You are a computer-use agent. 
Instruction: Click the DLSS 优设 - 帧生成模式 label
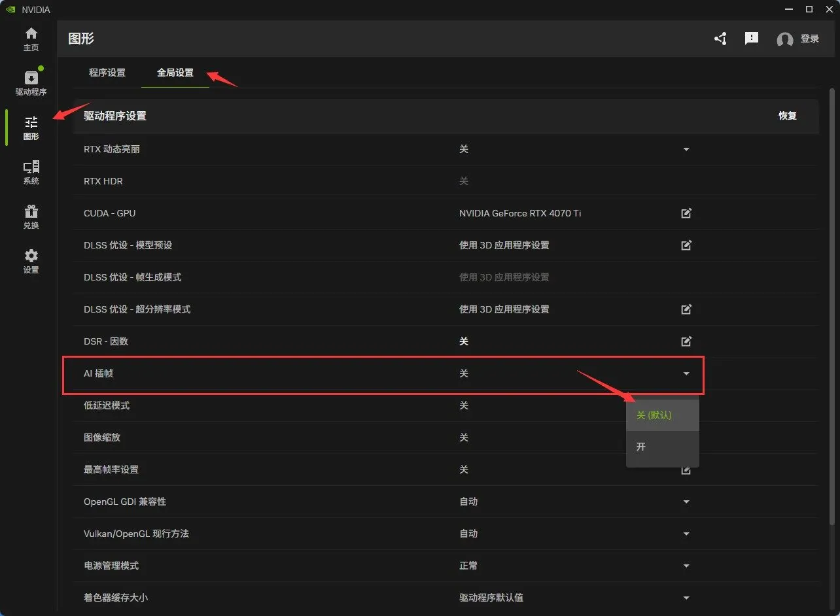(133, 277)
